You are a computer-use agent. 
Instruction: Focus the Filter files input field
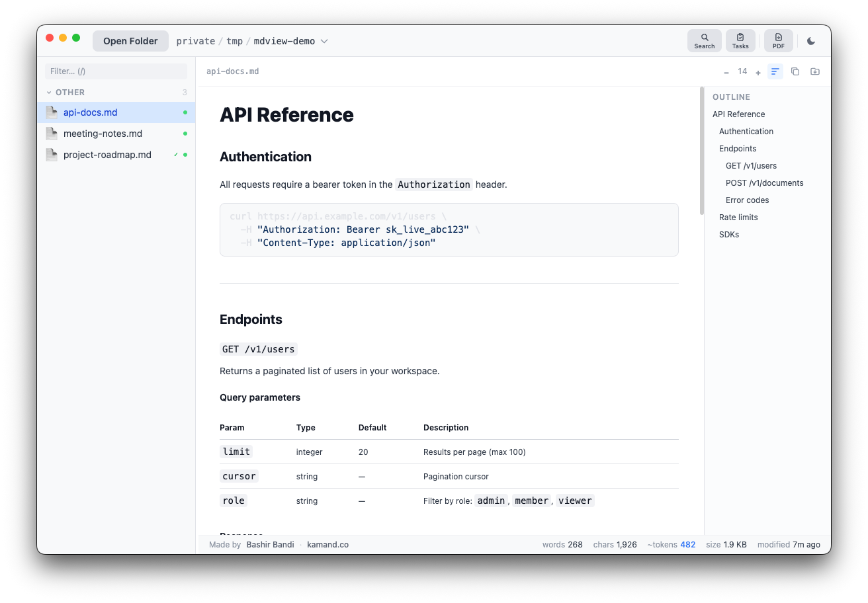(116, 71)
